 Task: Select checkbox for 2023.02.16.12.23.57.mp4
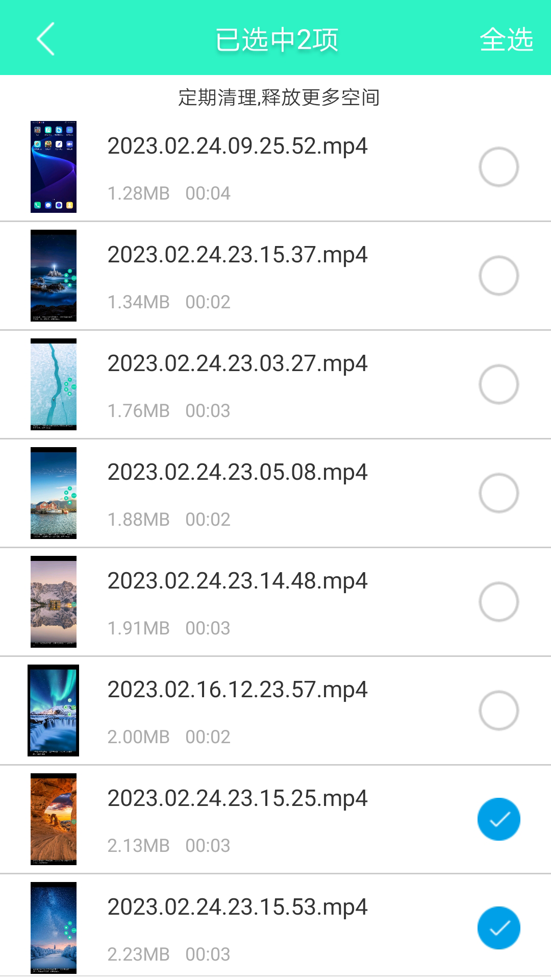point(499,710)
